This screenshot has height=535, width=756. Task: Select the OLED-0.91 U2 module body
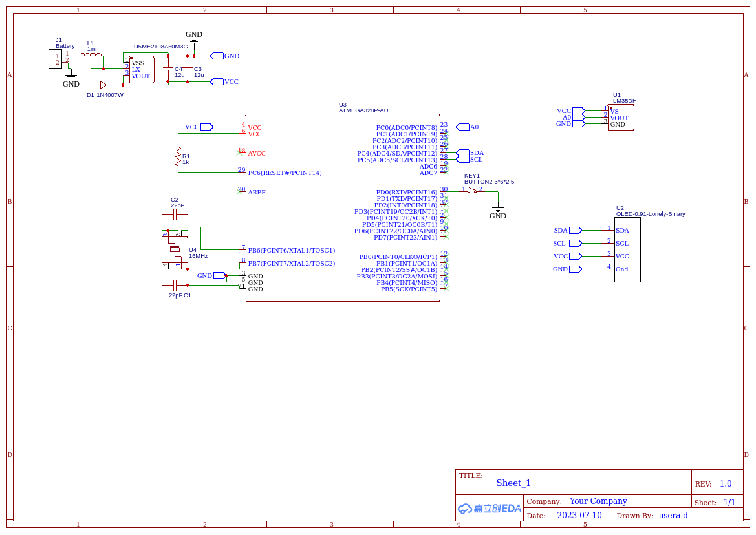coord(628,249)
